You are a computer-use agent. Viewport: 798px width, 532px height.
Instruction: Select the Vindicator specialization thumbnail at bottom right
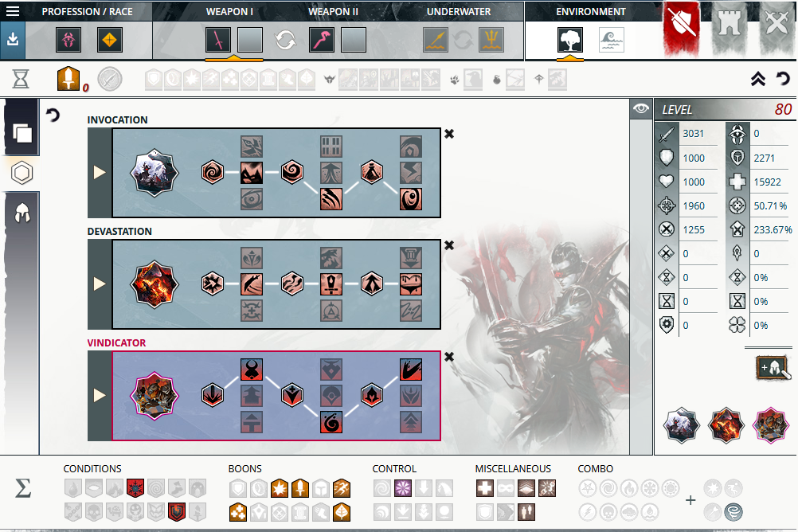(769, 424)
